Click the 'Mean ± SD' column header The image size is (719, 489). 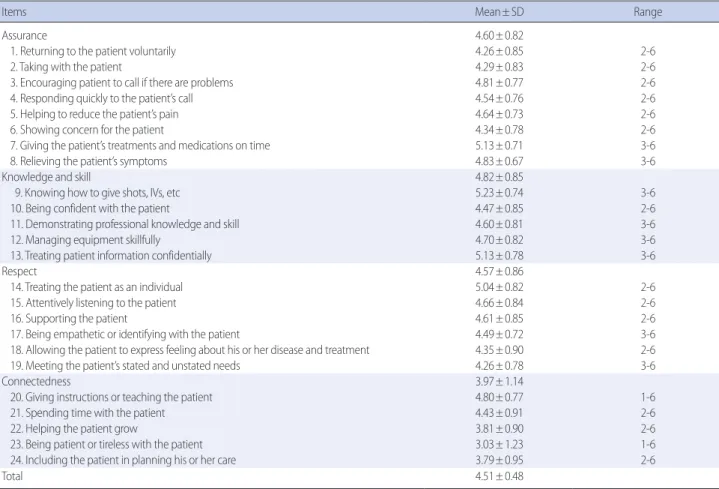click(x=499, y=12)
